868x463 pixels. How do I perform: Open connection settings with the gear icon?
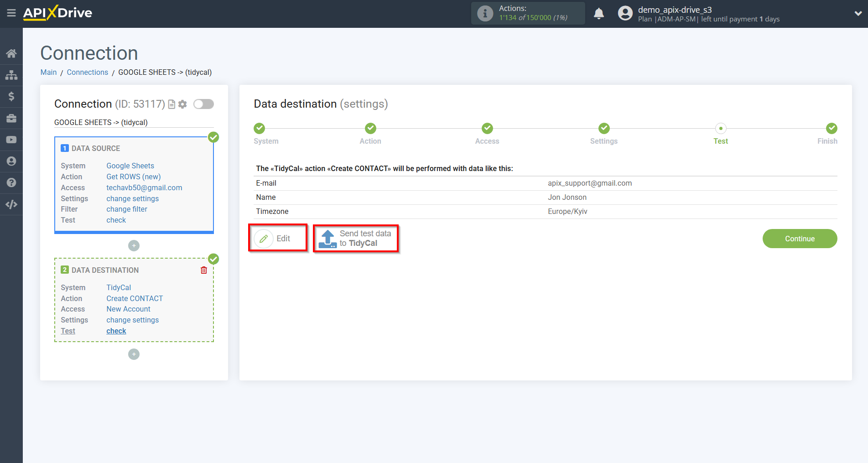[x=182, y=104]
